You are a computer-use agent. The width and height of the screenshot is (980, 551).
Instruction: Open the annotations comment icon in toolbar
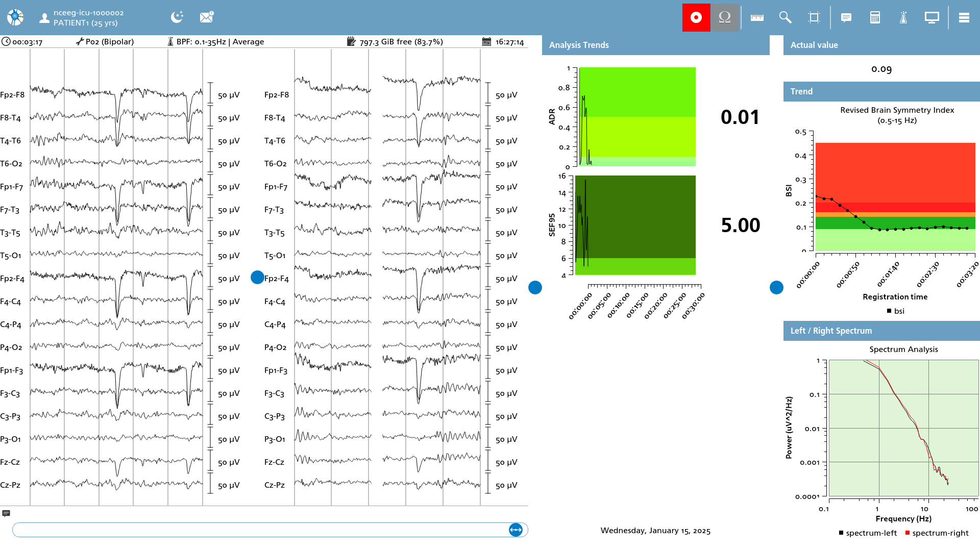(x=846, y=18)
